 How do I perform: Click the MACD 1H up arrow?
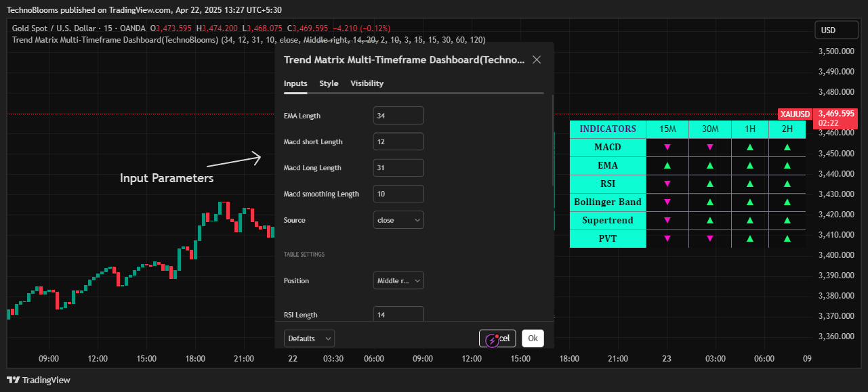750,147
